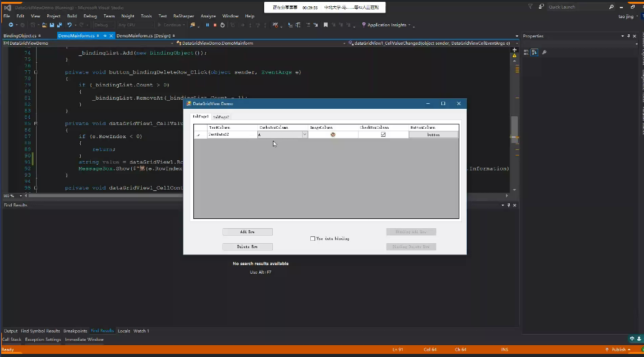Click the red Stop Debugging icon

215,25
